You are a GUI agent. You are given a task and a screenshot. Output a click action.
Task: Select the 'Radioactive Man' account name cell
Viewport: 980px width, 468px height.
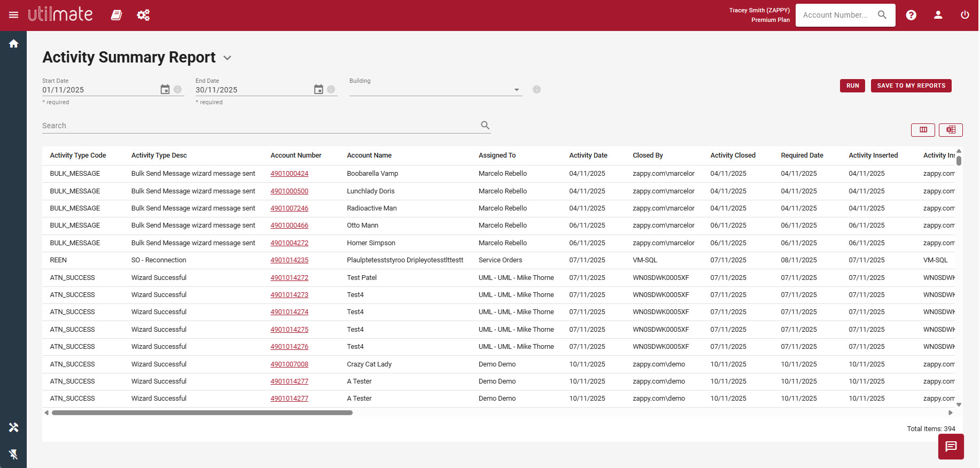click(372, 208)
